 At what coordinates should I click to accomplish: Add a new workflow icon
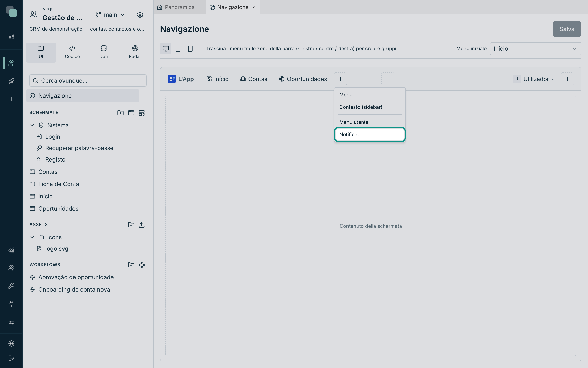coord(142,265)
